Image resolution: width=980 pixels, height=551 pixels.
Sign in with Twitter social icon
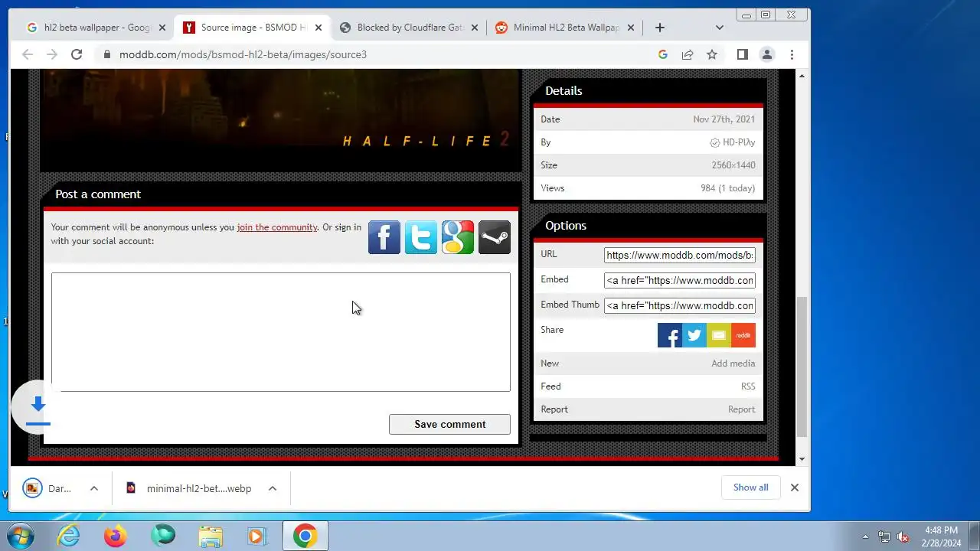(x=421, y=237)
